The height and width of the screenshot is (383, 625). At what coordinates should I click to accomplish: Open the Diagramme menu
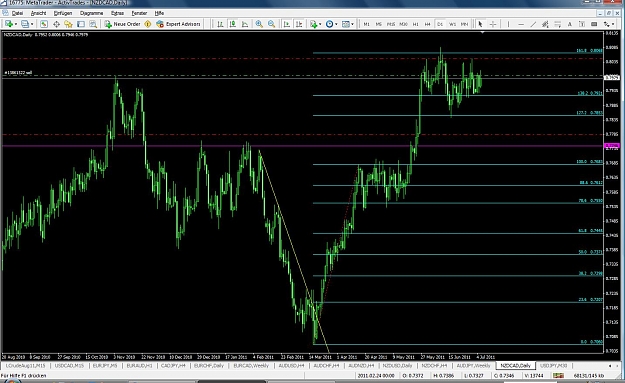[x=91, y=13]
